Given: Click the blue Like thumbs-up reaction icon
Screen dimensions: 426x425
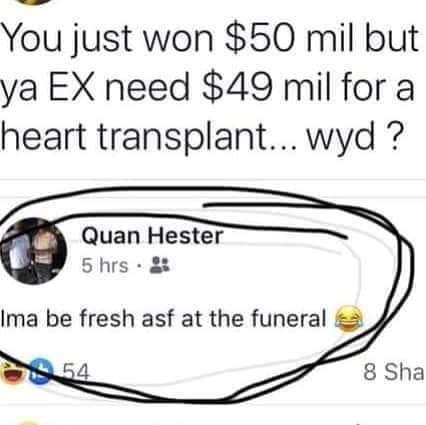Looking at the screenshot, I should click(x=41, y=373).
